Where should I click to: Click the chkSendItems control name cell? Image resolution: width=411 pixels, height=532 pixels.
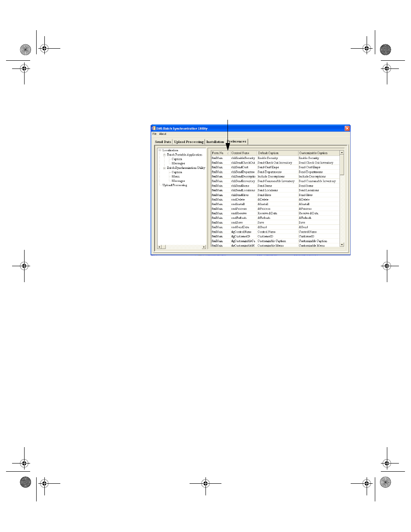coord(243,186)
